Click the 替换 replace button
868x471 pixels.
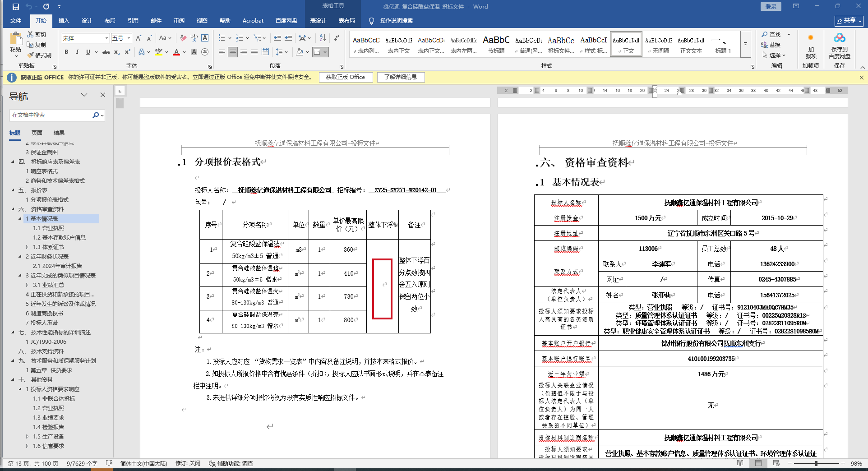point(771,45)
